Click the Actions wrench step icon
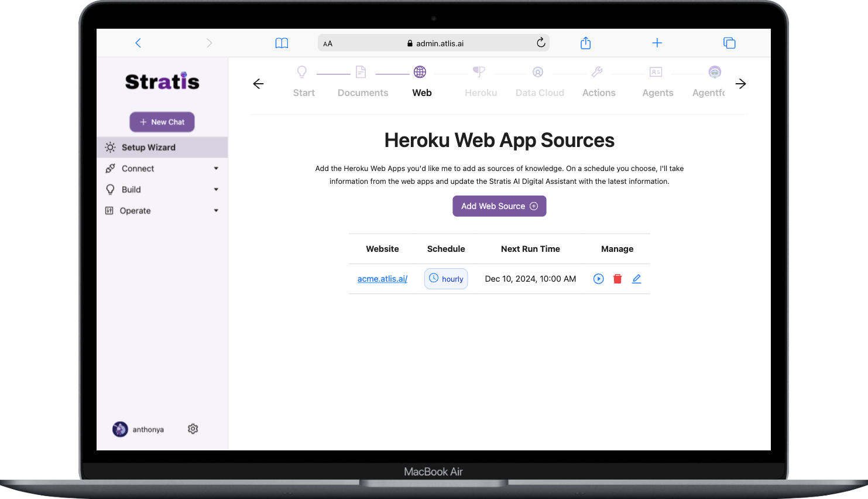 click(597, 72)
